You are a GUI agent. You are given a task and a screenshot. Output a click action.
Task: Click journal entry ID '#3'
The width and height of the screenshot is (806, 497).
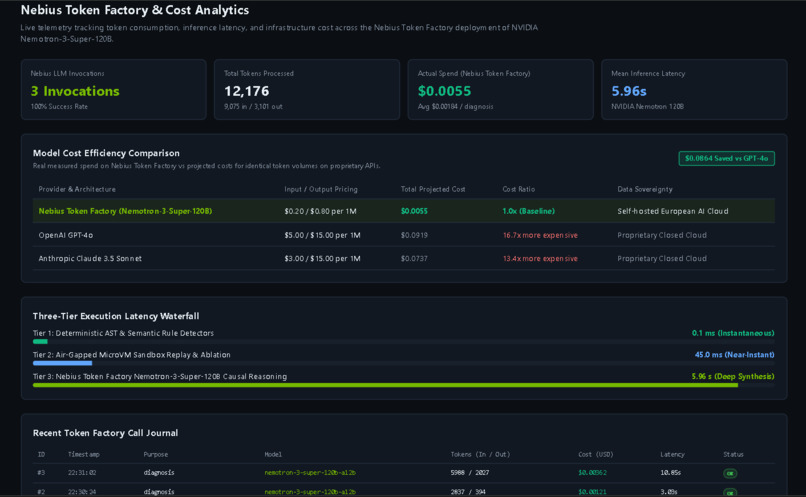coord(41,472)
